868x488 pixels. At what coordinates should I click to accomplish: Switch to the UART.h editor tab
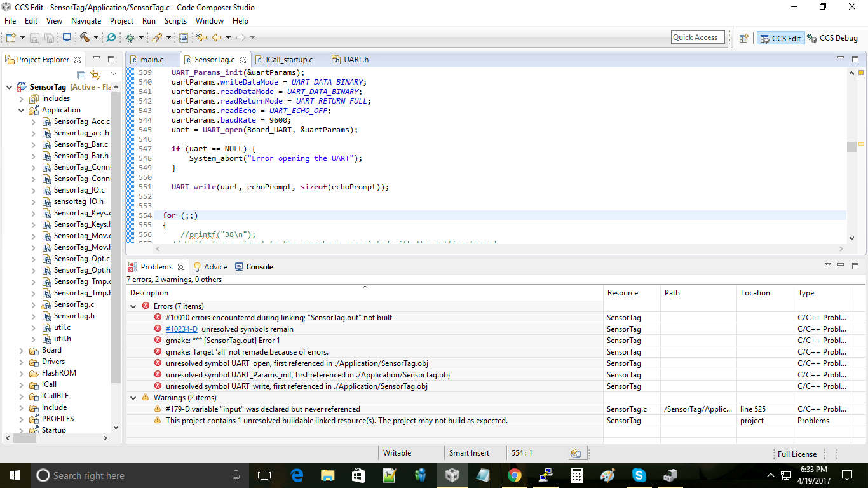click(350, 60)
